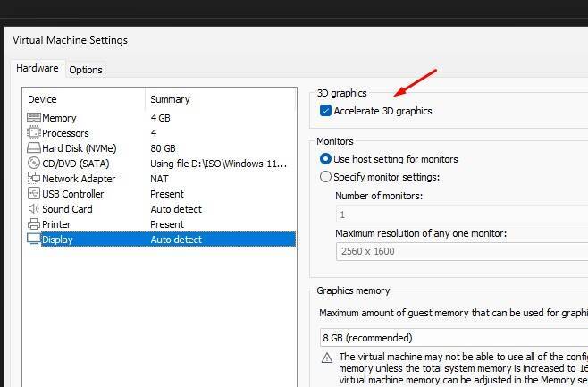The height and width of the screenshot is (387, 588).
Task: Click the Device column header
Action: point(42,99)
